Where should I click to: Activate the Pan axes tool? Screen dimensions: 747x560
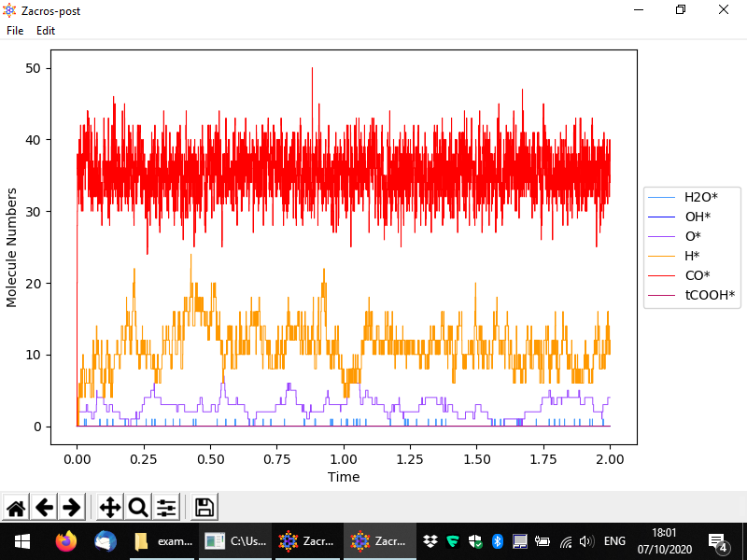(x=109, y=508)
